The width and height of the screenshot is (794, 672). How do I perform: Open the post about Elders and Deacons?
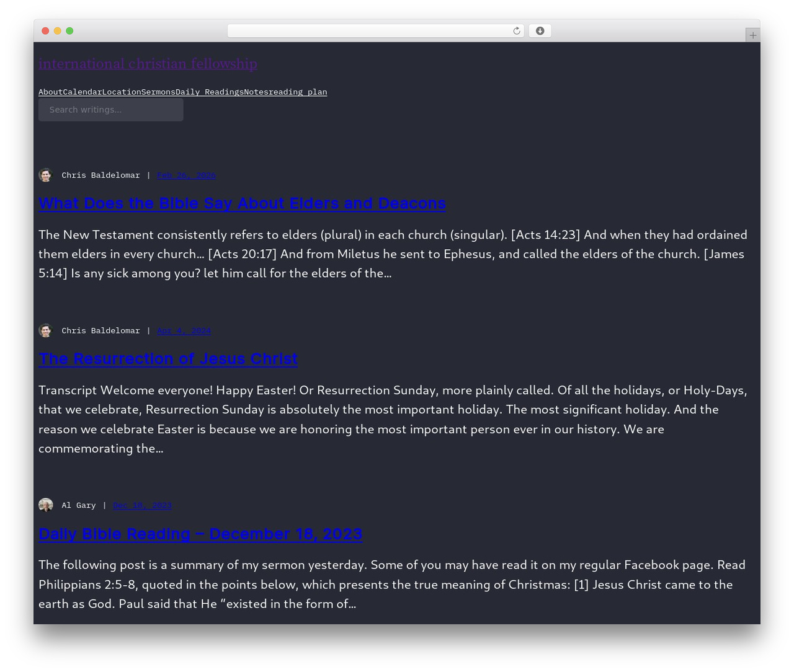(242, 203)
